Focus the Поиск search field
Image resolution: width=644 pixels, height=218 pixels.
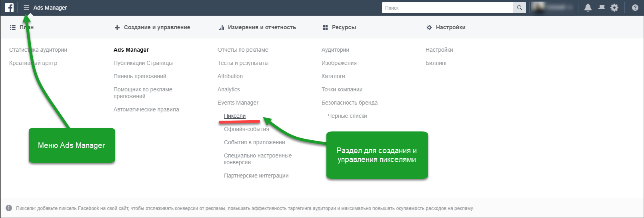(x=448, y=8)
